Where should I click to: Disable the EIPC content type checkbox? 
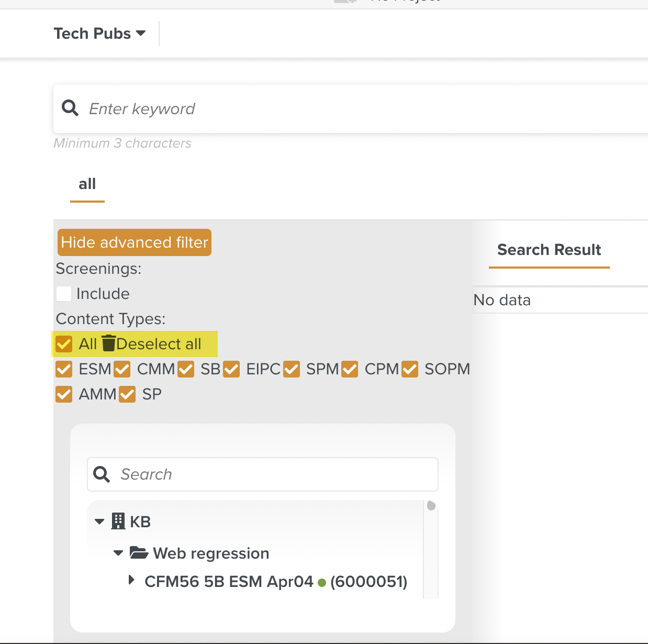coord(231,369)
